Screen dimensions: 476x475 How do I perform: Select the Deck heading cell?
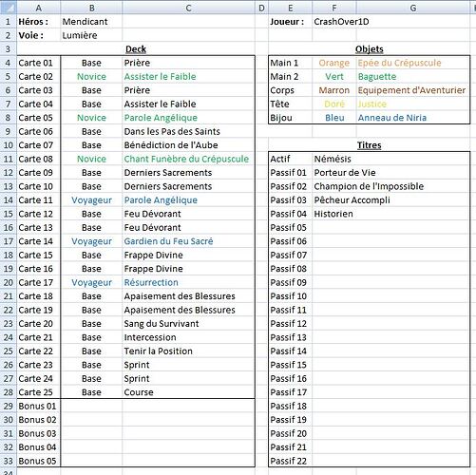point(136,49)
